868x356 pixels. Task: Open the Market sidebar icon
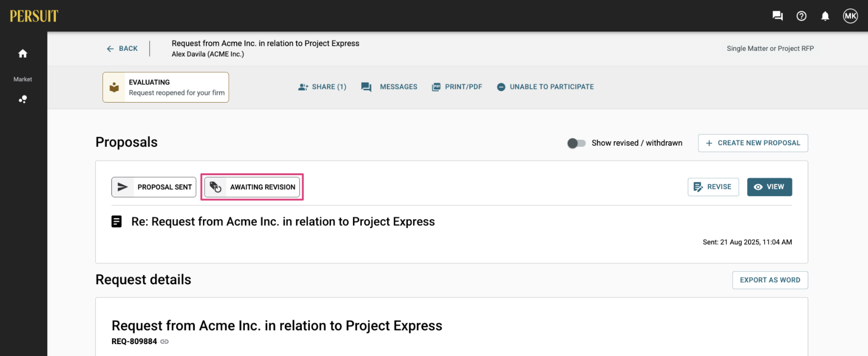tap(23, 99)
